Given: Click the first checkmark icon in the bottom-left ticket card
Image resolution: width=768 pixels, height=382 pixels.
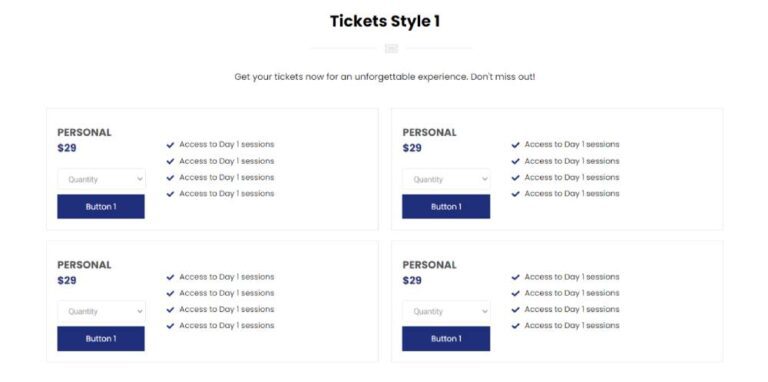Looking at the screenshot, I should 170,277.
